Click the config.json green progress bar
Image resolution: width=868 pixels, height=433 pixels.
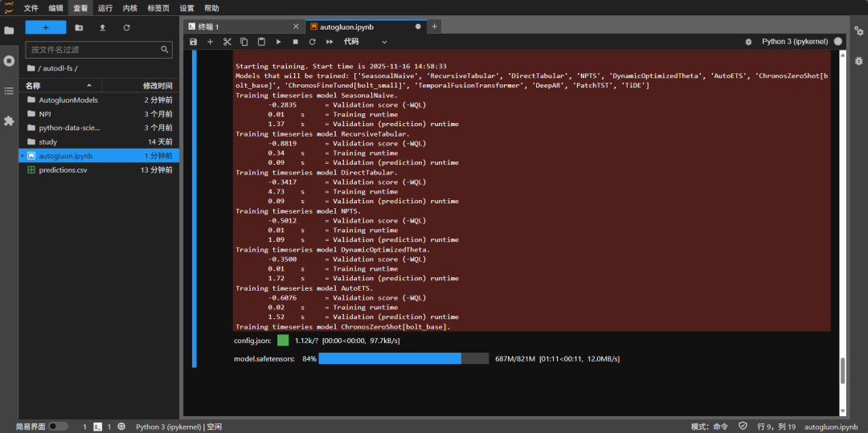[x=283, y=341]
